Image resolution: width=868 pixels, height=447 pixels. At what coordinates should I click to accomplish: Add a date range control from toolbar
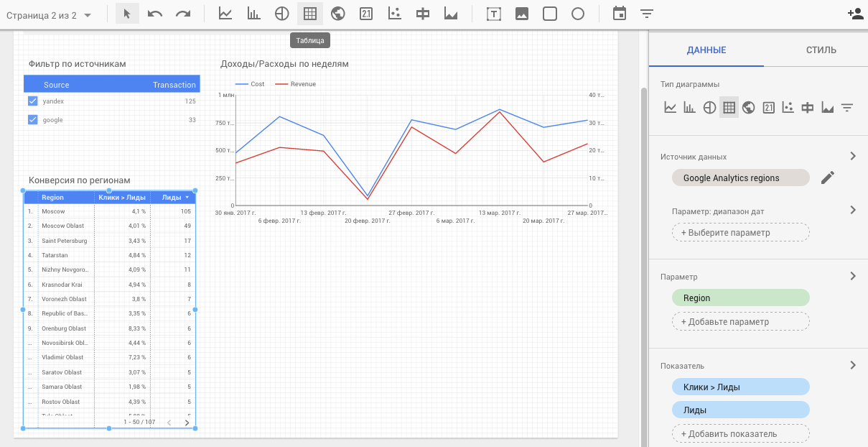click(x=620, y=14)
